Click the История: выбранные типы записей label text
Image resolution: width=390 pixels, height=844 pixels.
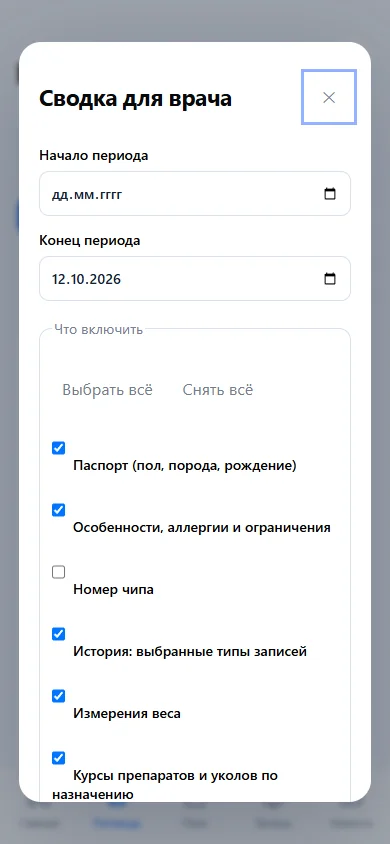[x=190, y=652]
